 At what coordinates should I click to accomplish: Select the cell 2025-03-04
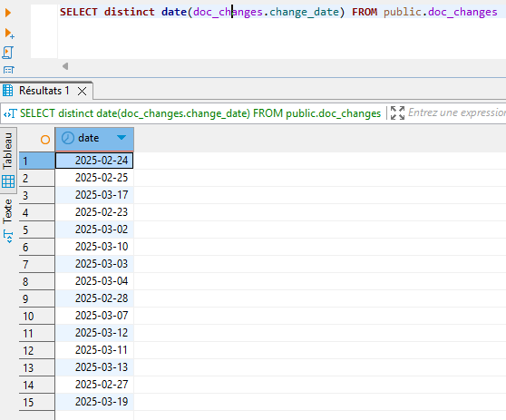(94, 281)
